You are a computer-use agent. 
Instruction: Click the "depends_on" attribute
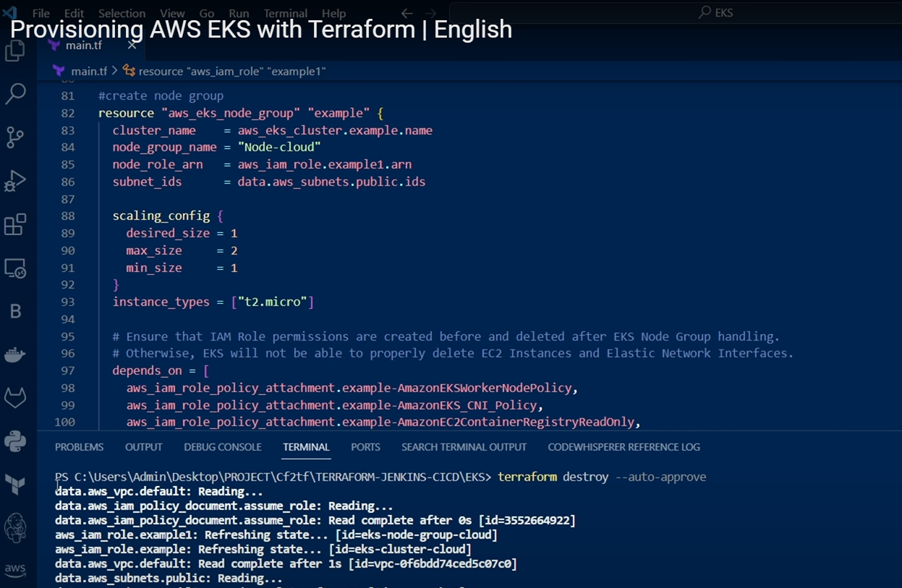147,371
